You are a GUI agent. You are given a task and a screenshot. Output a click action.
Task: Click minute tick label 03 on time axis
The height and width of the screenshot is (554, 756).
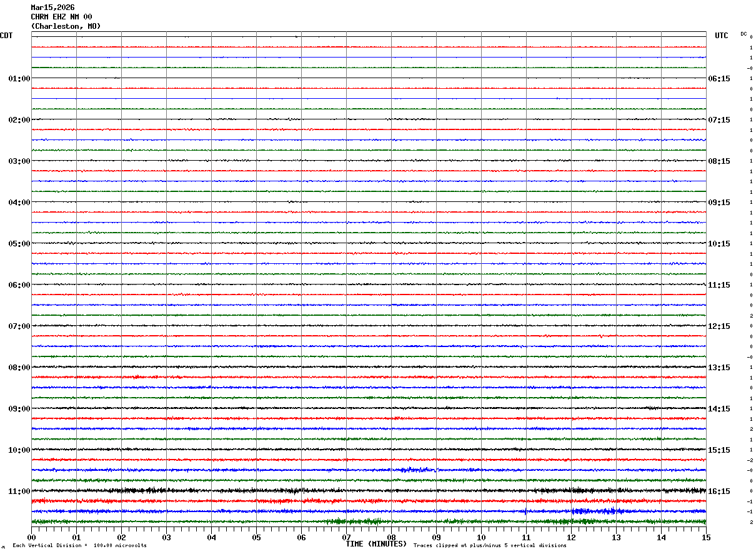click(166, 537)
